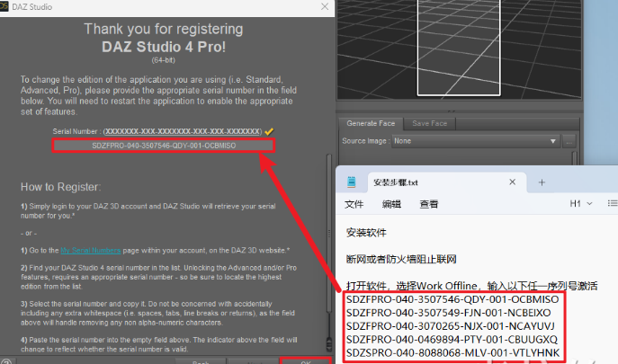
Task: Click the 安装软件 line in Notepad
Action: click(366, 233)
